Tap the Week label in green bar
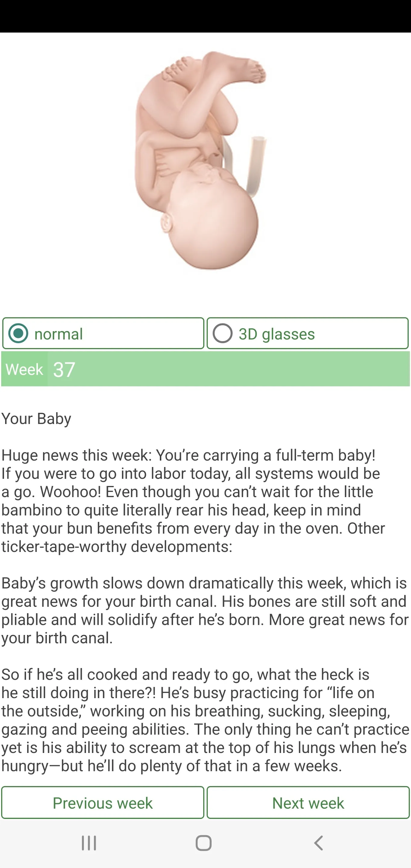The image size is (411, 868). pyautogui.click(x=24, y=369)
